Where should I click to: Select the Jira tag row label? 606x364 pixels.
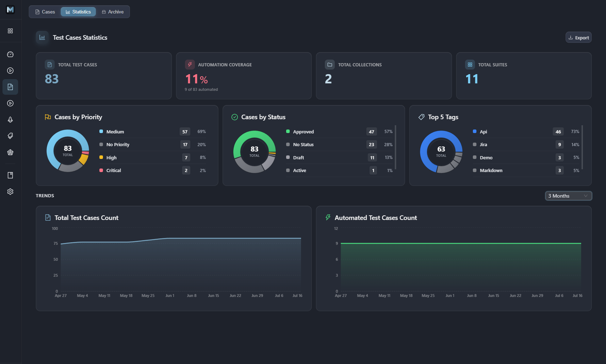pyautogui.click(x=484, y=145)
